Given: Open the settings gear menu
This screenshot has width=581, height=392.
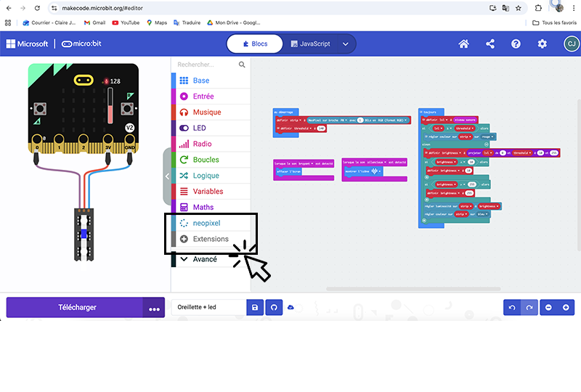Looking at the screenshot, I should point(543,44).
